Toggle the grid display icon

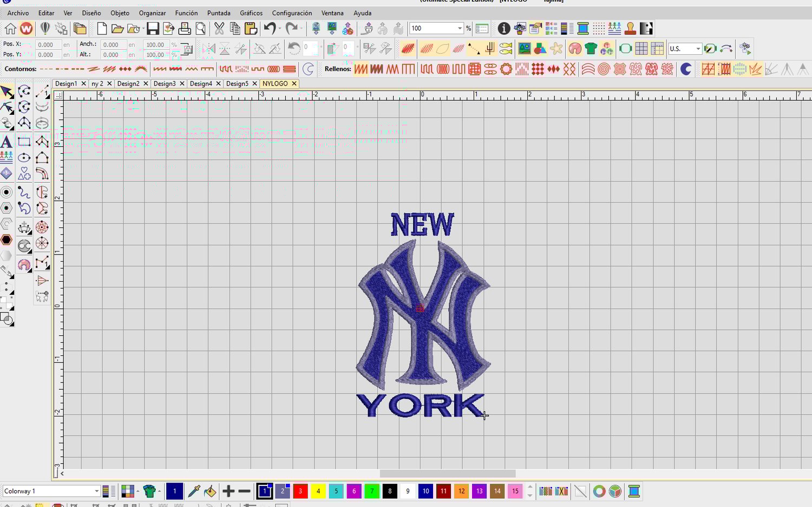(x=641, y=49)
